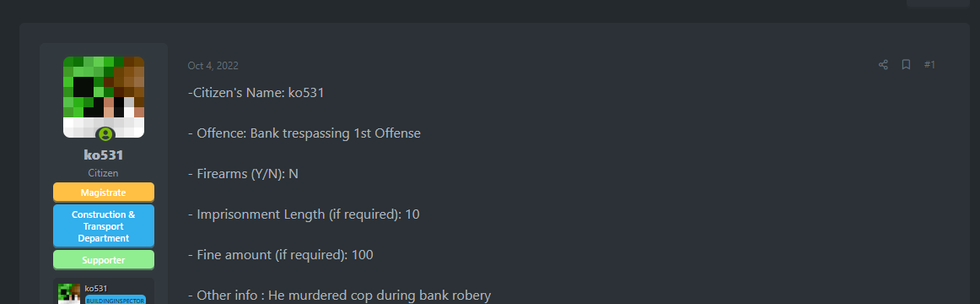Open the ko531 username profile link
This screenshot has width=980, height=304.
click(104, 155)
